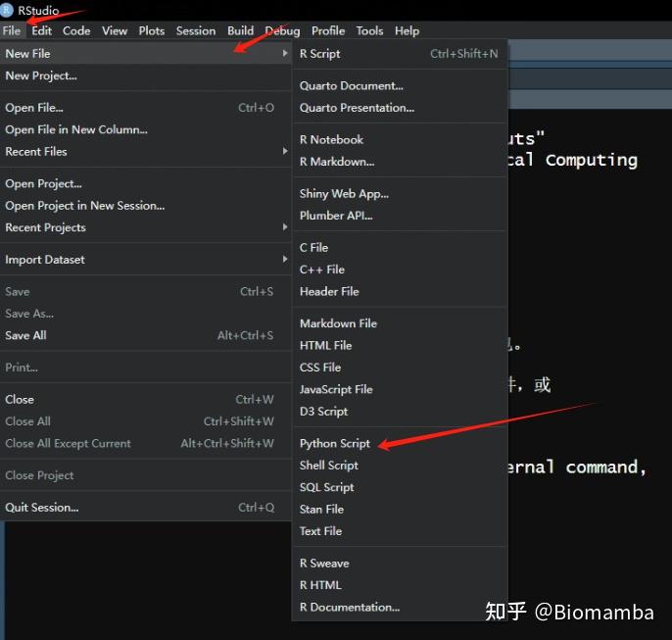Image resolution: width=672 pixels, height=640 pixels.
Task: Open the Code menu
Action: click(76, 30)
